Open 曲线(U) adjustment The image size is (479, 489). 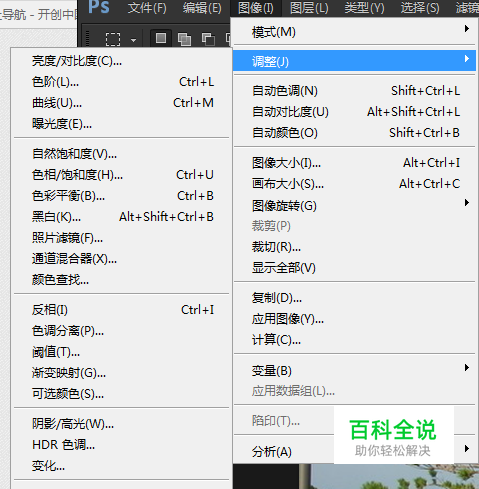point(122,103)
